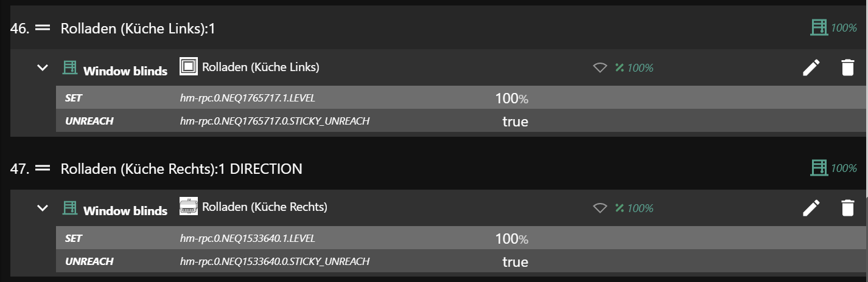Click the Küche Links SET value 100%
Screen dimensions: 868x282
511,98
